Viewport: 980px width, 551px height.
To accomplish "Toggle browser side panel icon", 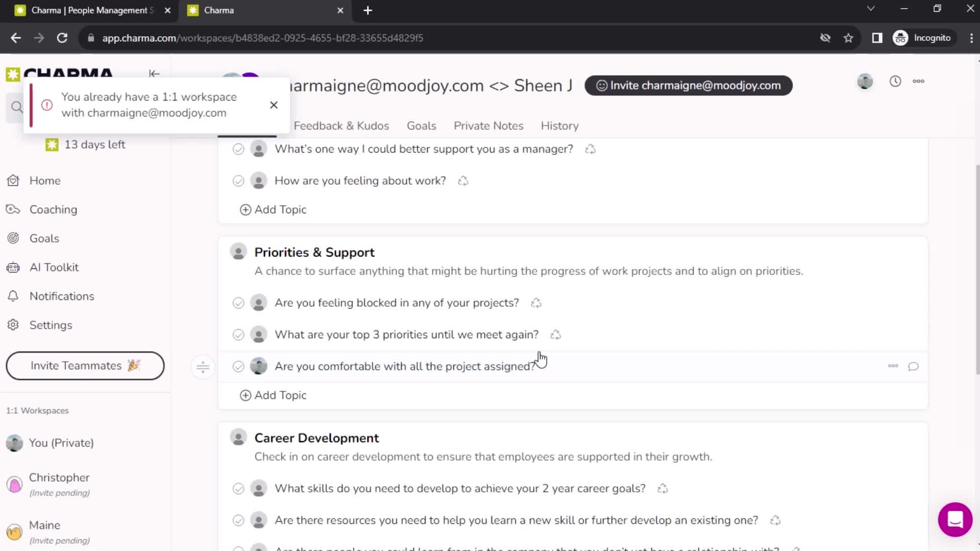I will pyautogui.click(x=877, y=38).
